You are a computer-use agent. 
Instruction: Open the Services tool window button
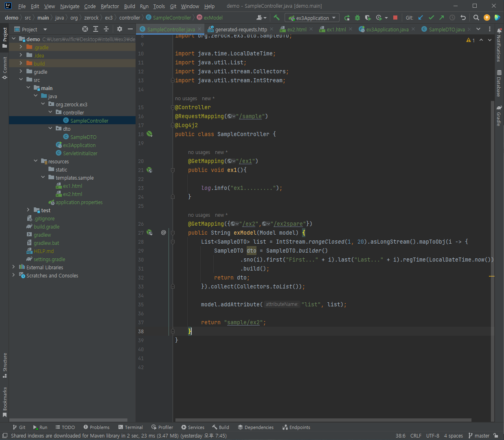pyautogui.click(x=193, y=427)
